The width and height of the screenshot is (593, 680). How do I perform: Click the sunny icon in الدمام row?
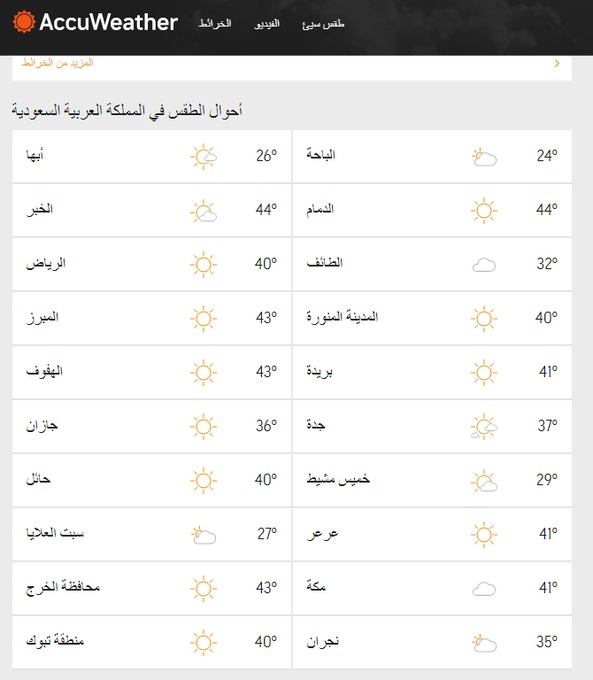coord(484,211)
